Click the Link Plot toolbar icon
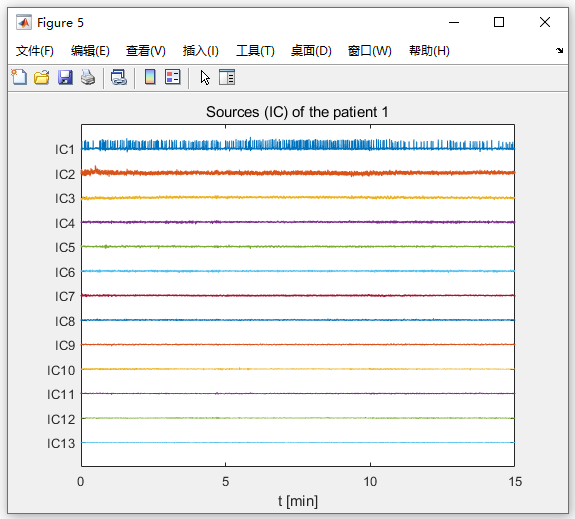 point(119,77)
